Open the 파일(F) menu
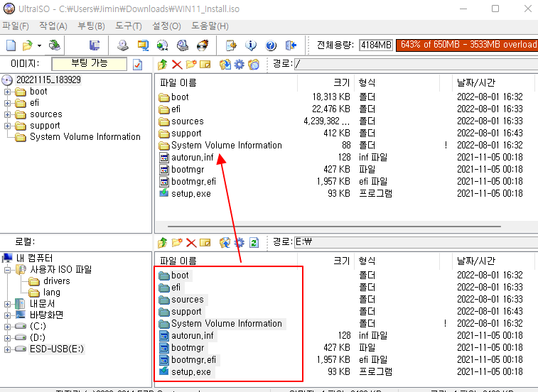The height and width of the screenshot is (392, 538). 16,26
